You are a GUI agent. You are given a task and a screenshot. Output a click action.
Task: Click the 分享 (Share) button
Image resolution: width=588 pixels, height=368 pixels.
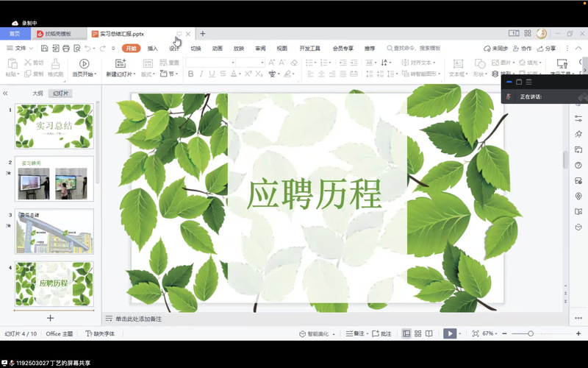(x=545, y=48)
